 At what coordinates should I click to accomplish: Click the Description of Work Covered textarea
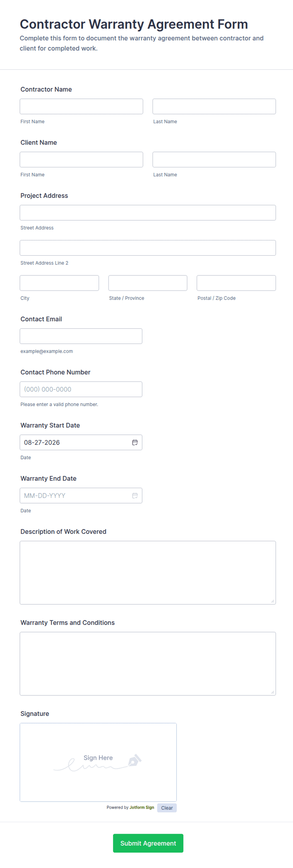tap(148, 573)
